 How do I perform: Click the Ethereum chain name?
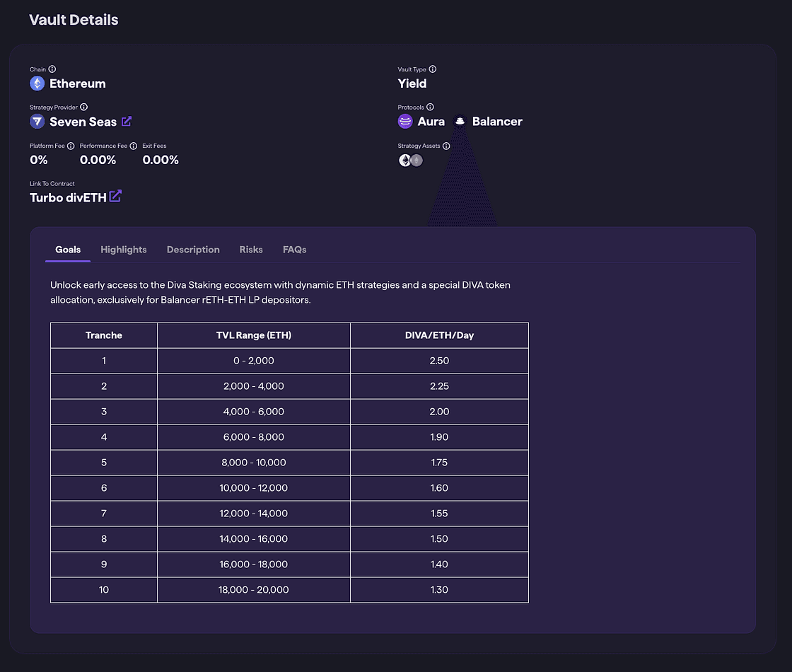[77, 83]
